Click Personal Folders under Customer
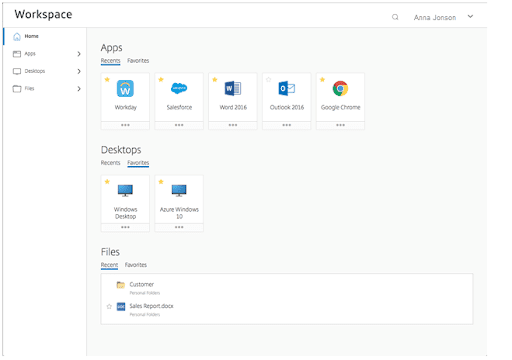The image size is (512, 360). click(145, 293)
